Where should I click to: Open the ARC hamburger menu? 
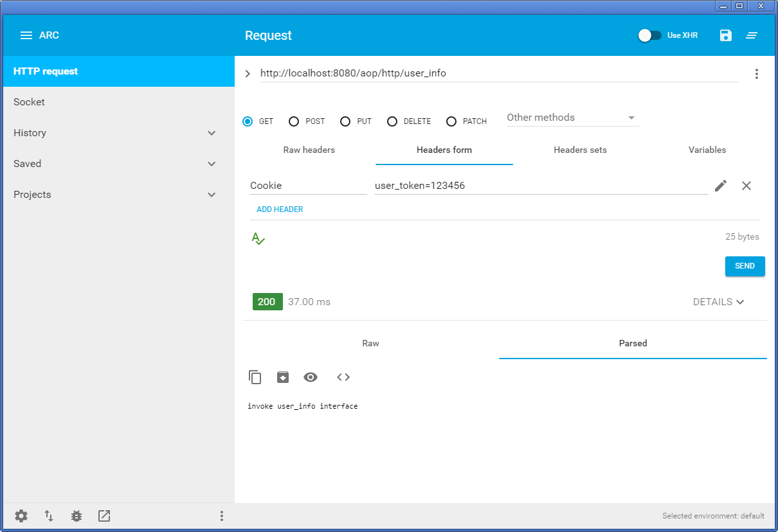point(26,35)
